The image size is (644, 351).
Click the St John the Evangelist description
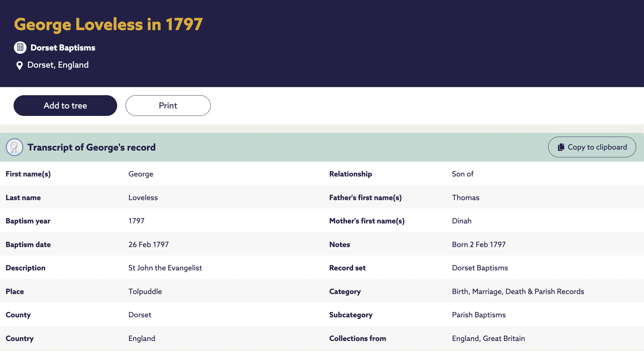point(165,268)
